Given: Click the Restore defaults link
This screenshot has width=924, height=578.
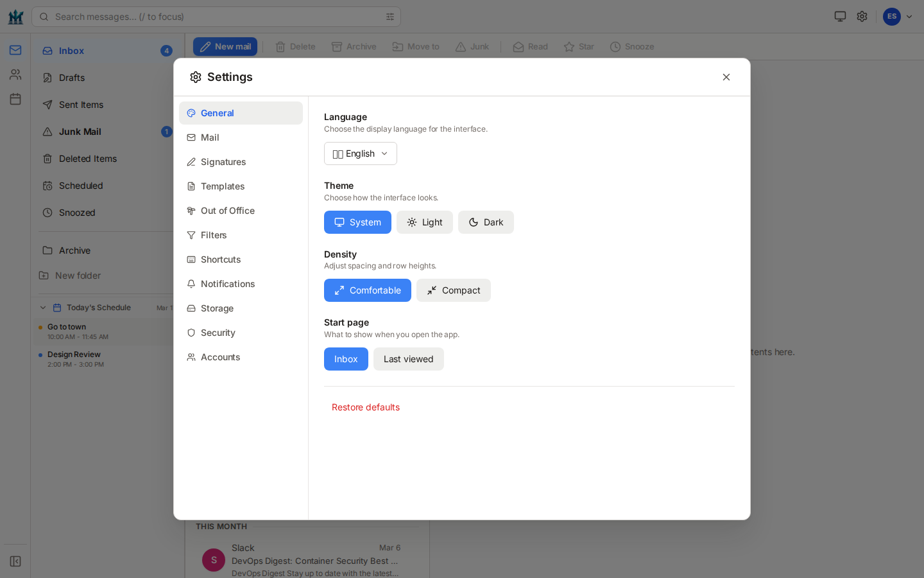Looking at the screenshot, I should [365, 407].
